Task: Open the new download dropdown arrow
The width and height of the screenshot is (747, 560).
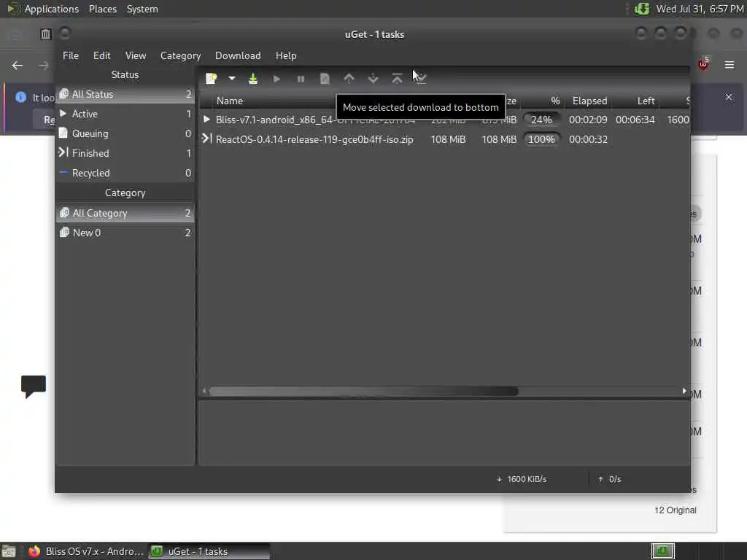Action: [x=231, y=79]
